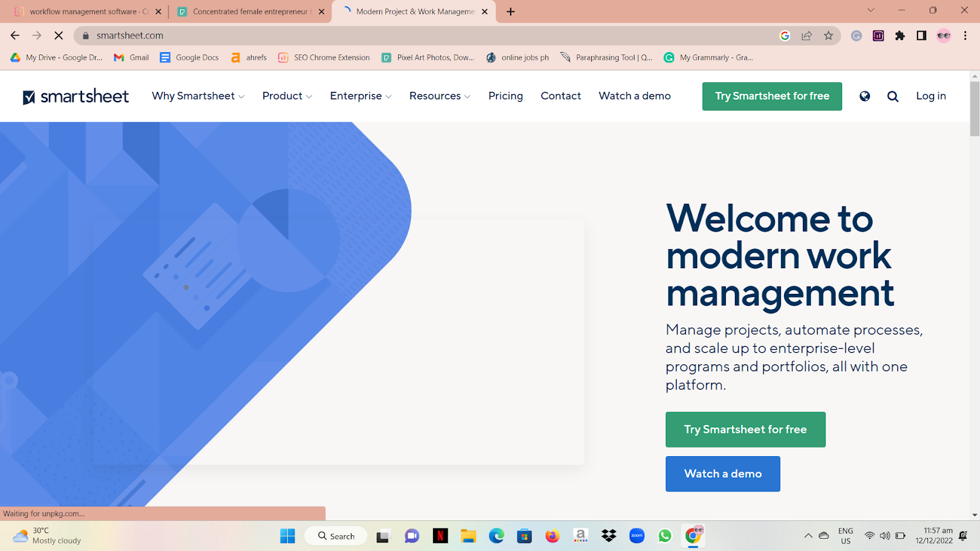Click the grey Grammarly extension icon in the toolbar
This screenshot has height=551, width=980.
(856, 36)
